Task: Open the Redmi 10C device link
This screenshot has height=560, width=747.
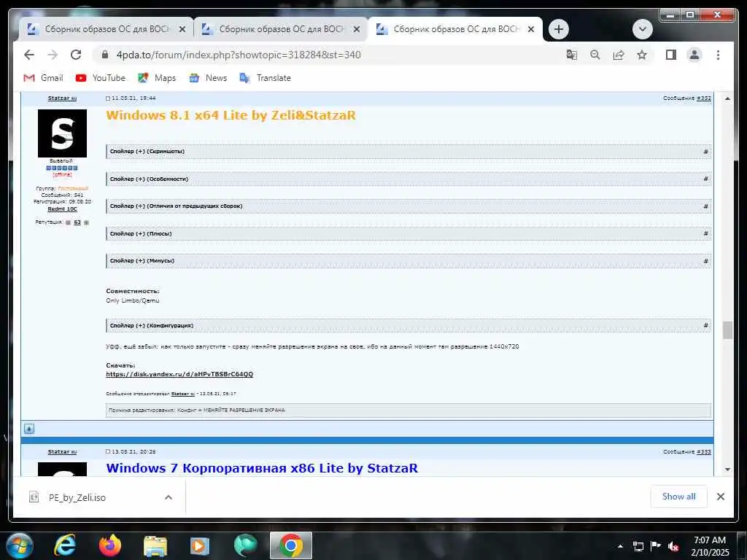Action: 63,209
